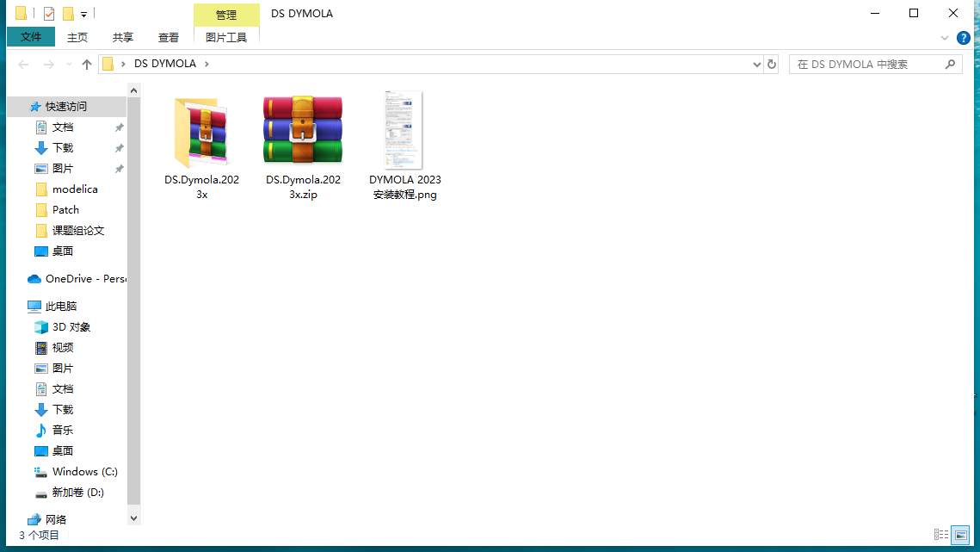Open pinned 图片 under Quick access
The width and height of the screenshot is (980, 552).
point(63,168)
